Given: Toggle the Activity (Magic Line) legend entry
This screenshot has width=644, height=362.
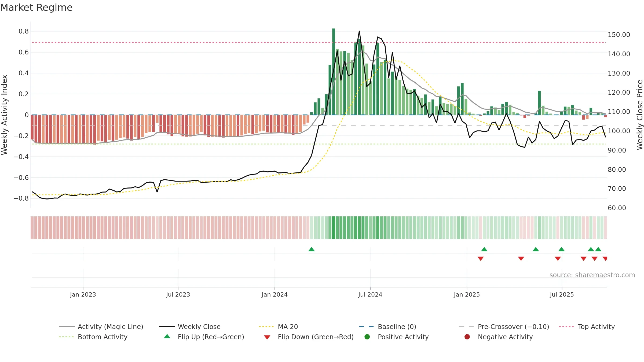Looking at the screenshot, I should (101, 327).
